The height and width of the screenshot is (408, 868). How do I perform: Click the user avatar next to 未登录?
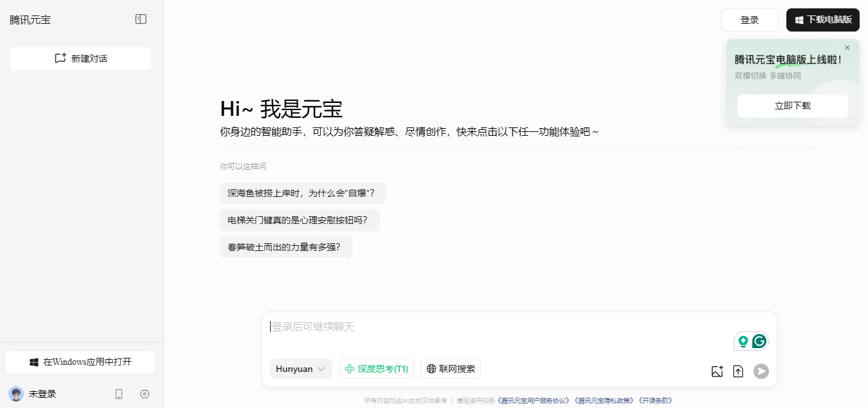coord(16,394)
